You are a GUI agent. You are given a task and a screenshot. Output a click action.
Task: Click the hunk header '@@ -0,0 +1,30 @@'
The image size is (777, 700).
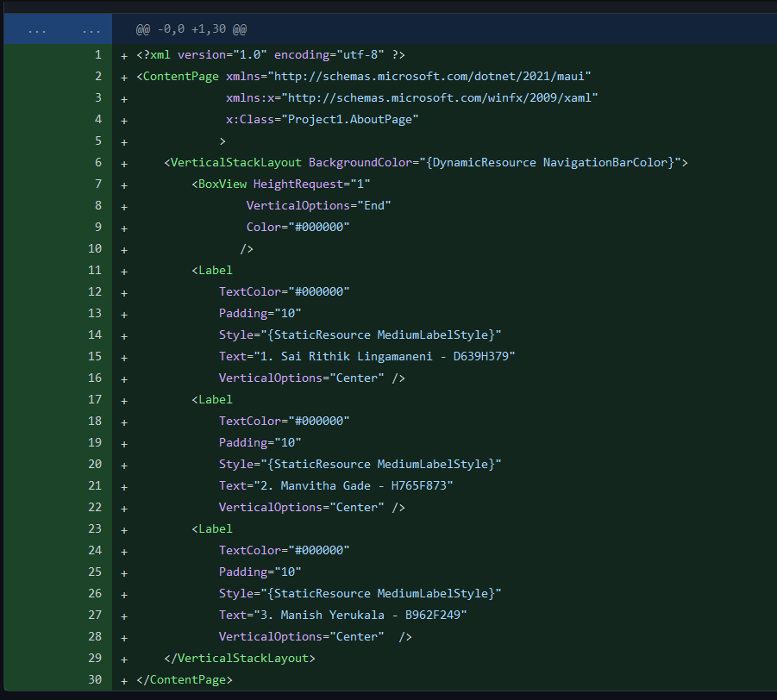(x=191, y=29)
